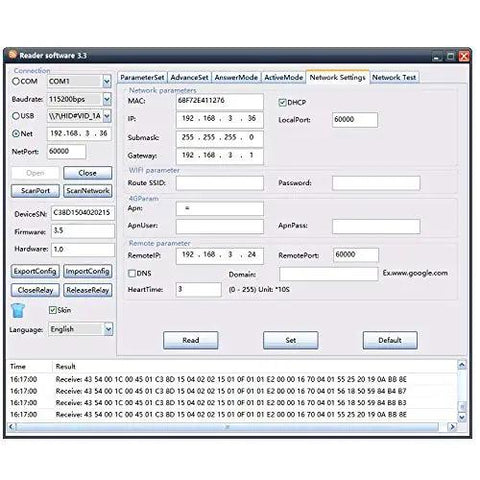
Task: Click the Firmware version field
Action: click(83, 231)
